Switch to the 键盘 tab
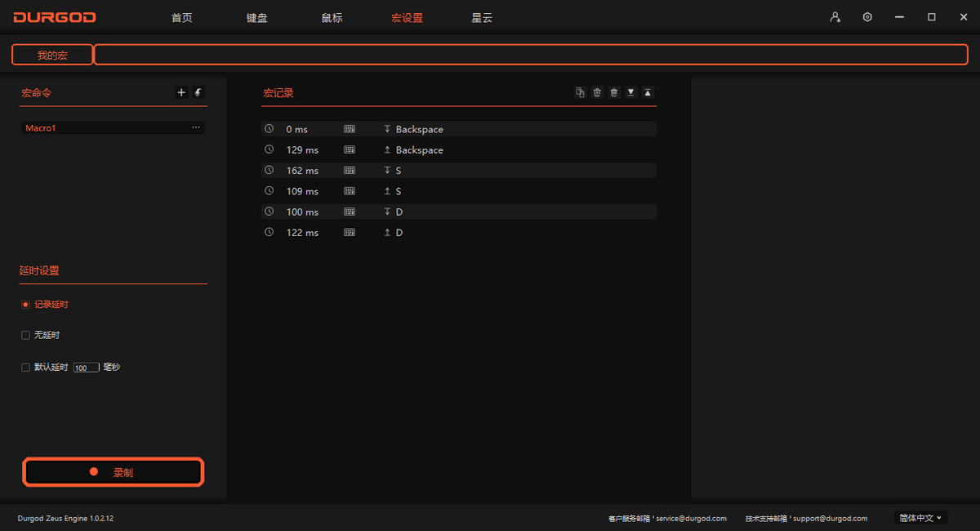Screen dimensions: 980x531 click(x=256, y=17)
